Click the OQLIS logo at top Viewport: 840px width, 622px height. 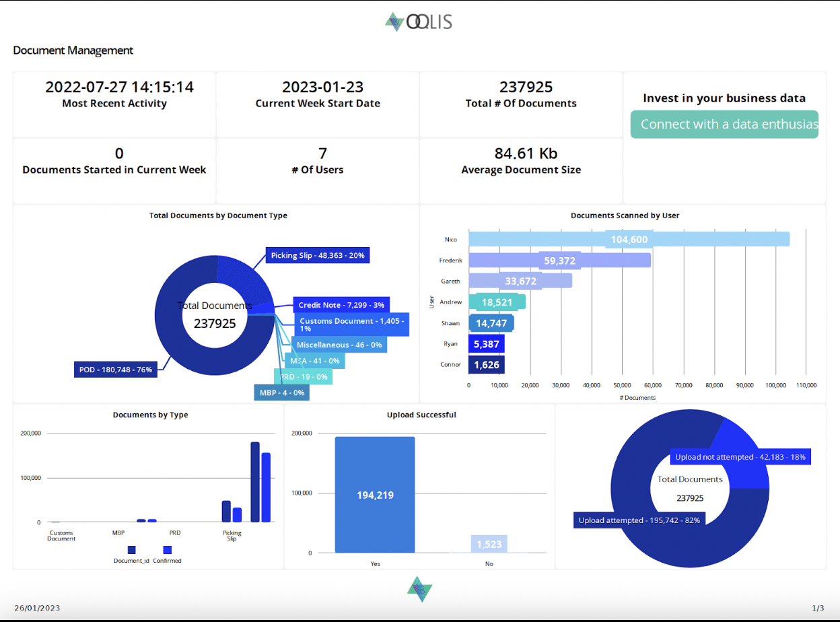[x=419, y=22]
